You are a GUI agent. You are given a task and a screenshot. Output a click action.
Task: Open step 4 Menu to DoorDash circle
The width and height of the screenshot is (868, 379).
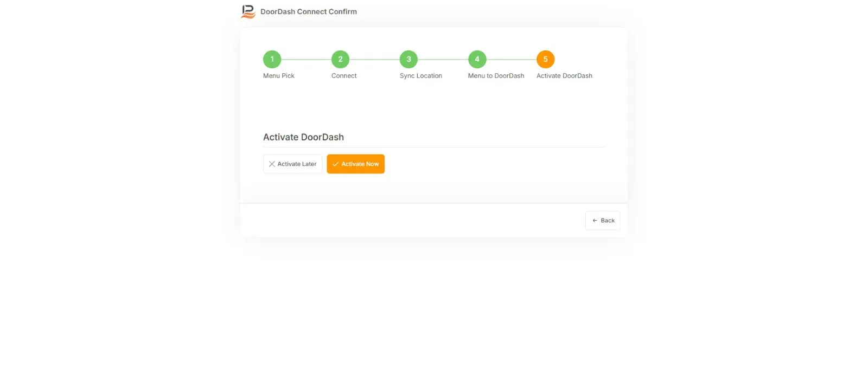click(x=477, y=59)
